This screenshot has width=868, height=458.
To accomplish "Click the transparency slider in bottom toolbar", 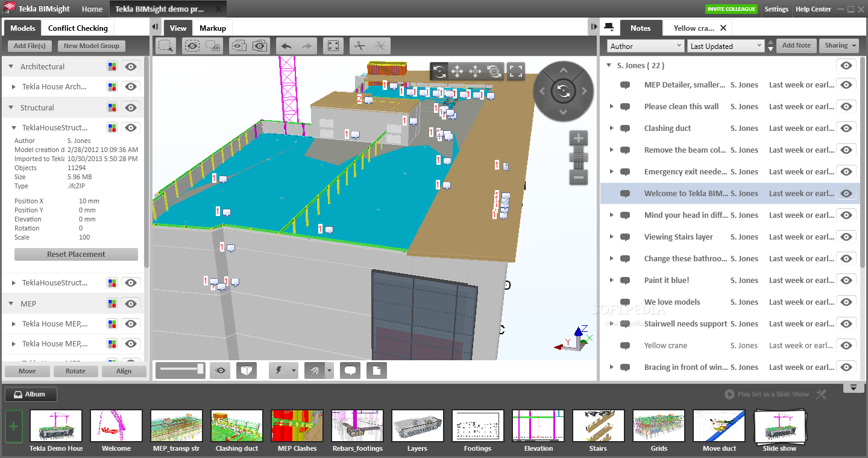I will click(180, 371).
